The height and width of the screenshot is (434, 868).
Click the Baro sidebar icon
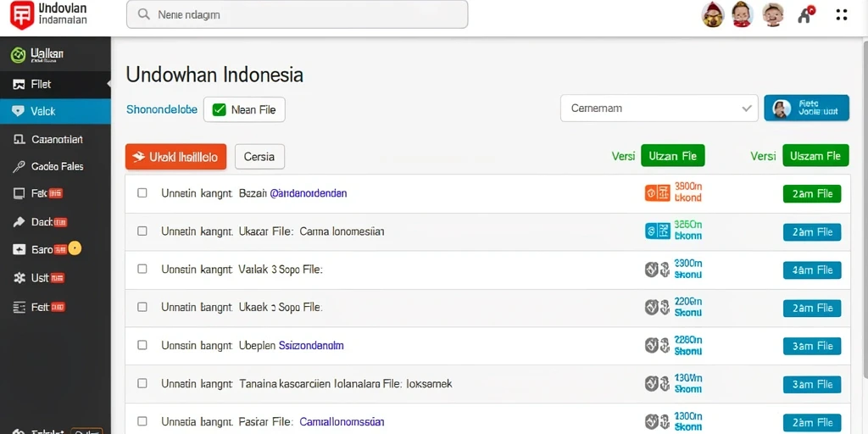pos(19,250)
